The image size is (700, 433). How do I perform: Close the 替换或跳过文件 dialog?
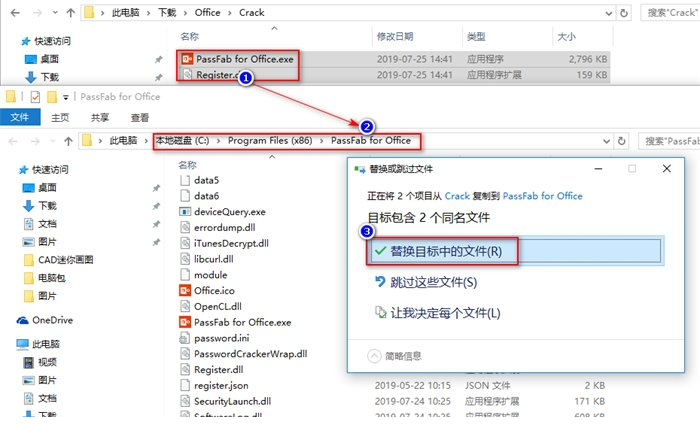coord(667,169)
